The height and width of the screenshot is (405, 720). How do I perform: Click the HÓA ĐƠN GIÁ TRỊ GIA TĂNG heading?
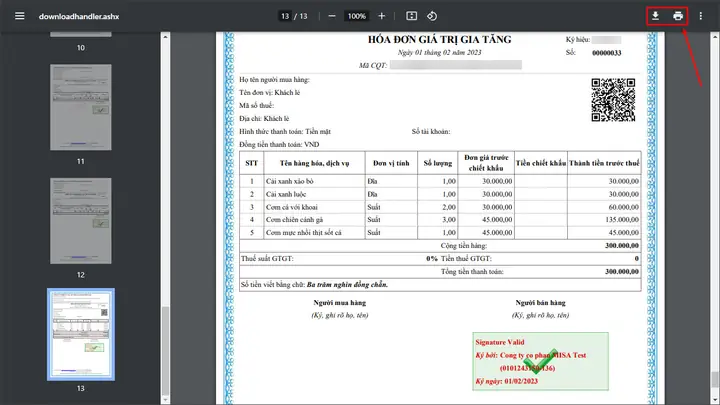[x=439, y=39]
